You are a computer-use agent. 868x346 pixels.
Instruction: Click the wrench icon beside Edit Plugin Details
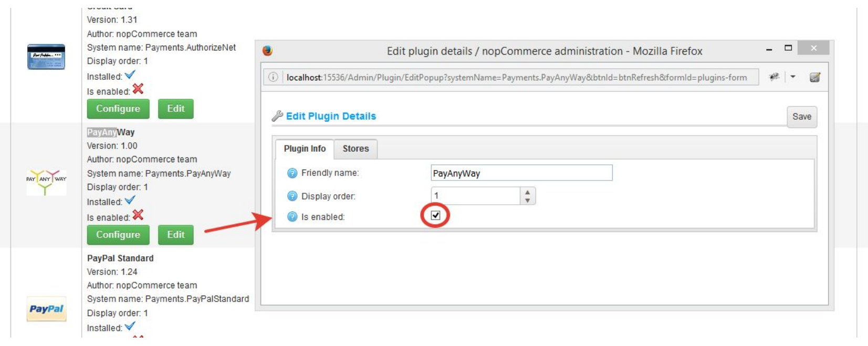pyautogui.click(x=277, y=116)
